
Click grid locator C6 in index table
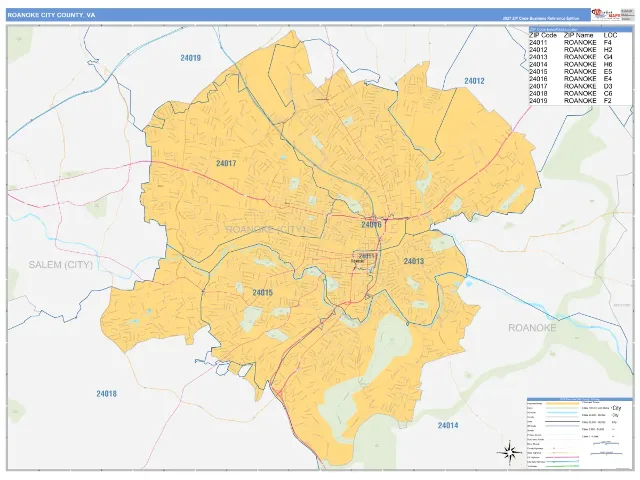pyautogui.click(x=608, y=93)
